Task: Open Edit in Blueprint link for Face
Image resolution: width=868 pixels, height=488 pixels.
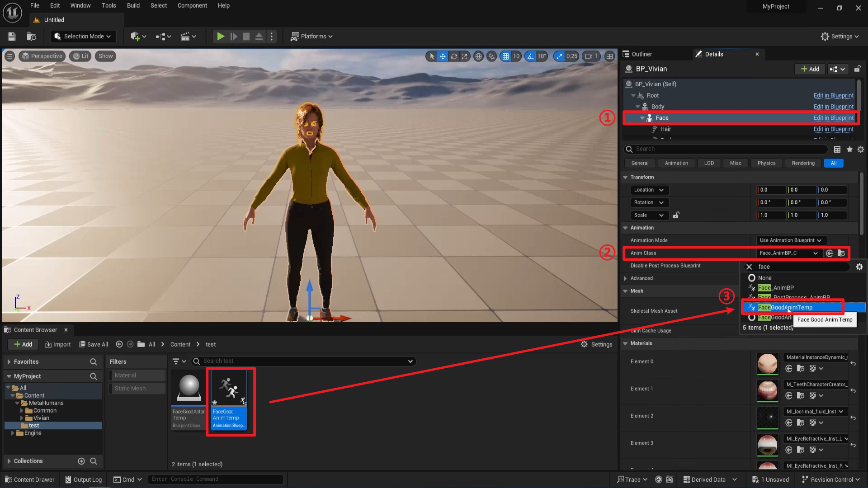Action: (x=833, y=118)
